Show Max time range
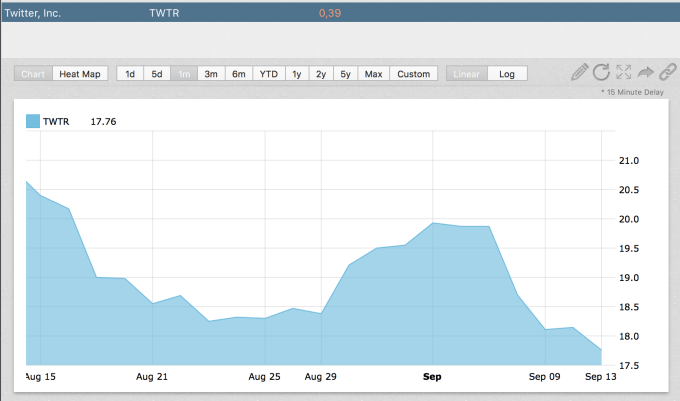 click(x=373, y=74)
